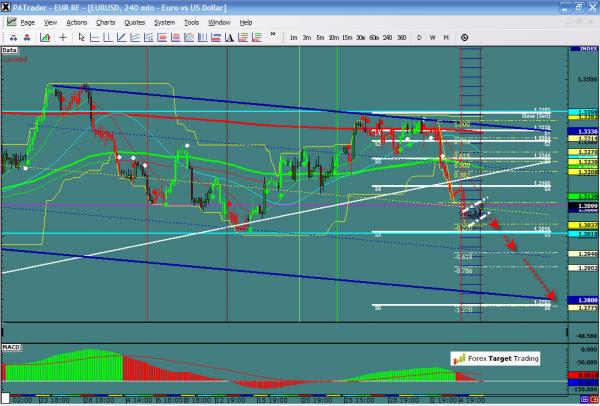Open the Quotes menu
The image size is (600, 406).
[x=135, y=21]
